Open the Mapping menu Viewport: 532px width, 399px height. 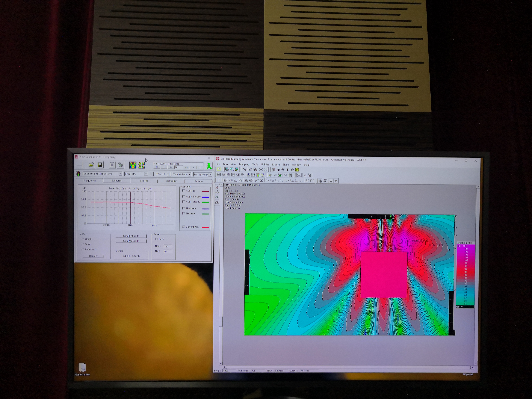point(244,165)
